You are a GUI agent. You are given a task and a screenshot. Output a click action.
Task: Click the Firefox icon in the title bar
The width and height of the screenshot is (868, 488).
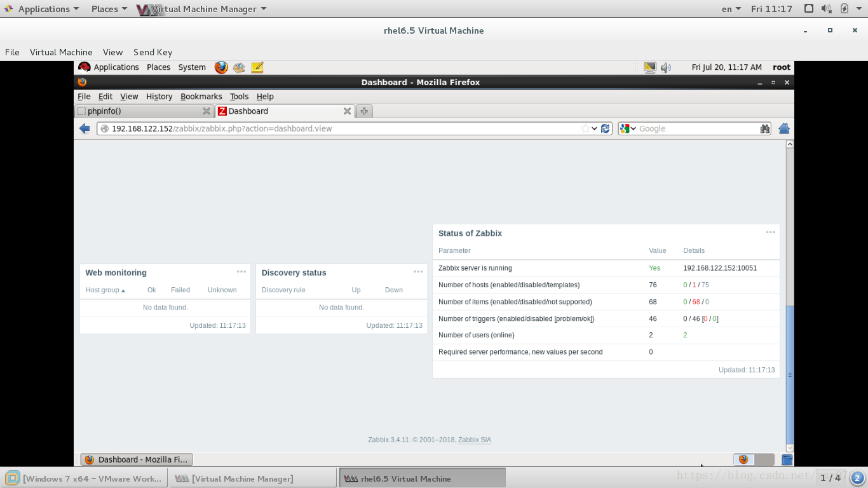click(82, 82)
